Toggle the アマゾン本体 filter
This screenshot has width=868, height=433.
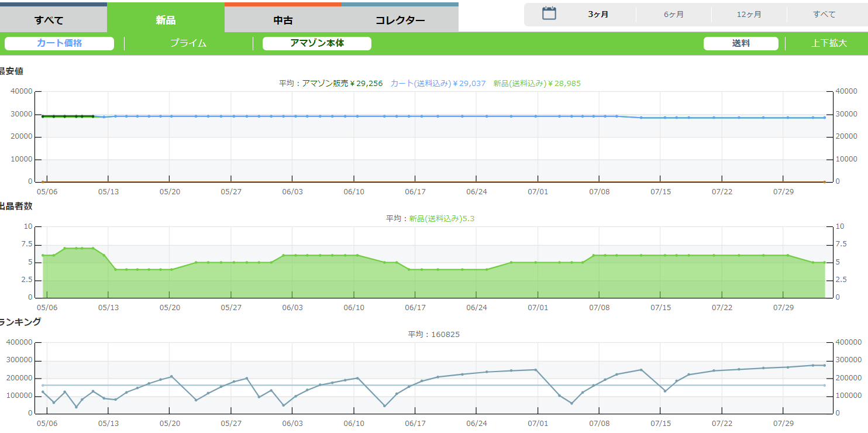pos(317,43)
